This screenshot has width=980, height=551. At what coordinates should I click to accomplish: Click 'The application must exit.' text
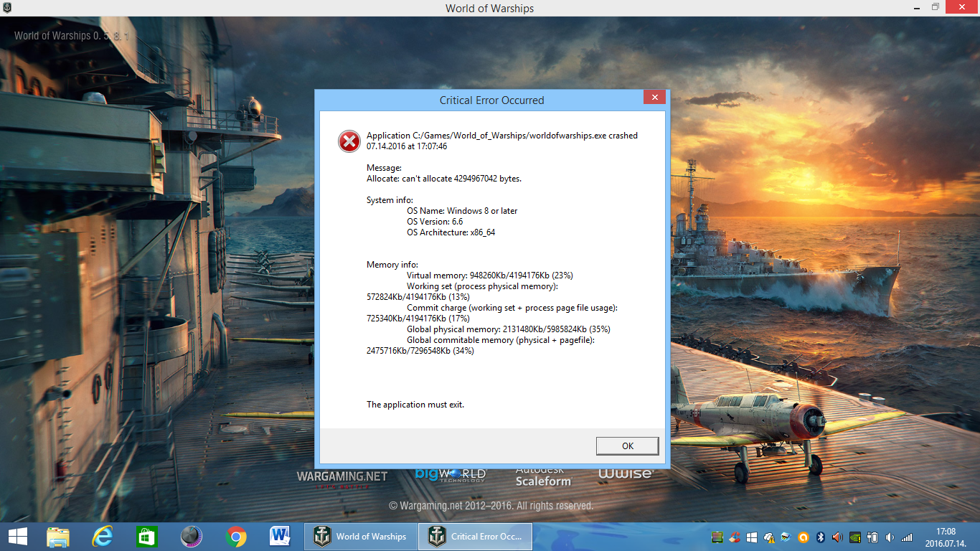(x=415, y=405)
